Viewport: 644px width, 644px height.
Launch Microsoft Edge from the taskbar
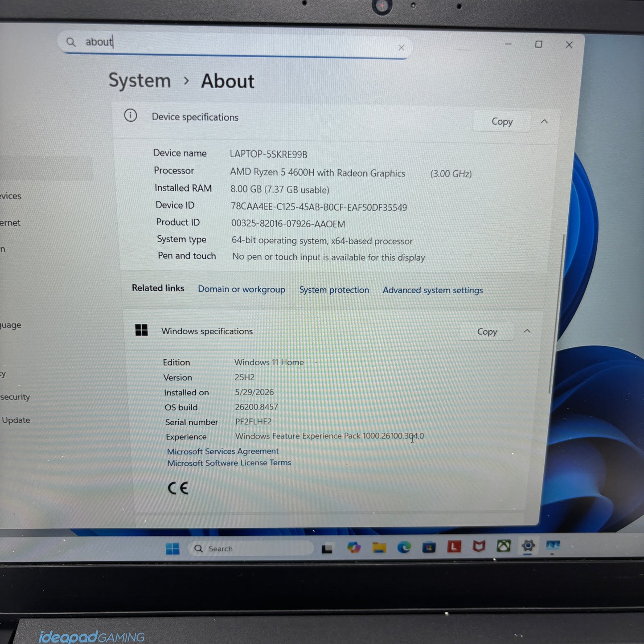(x=404, y=547)
